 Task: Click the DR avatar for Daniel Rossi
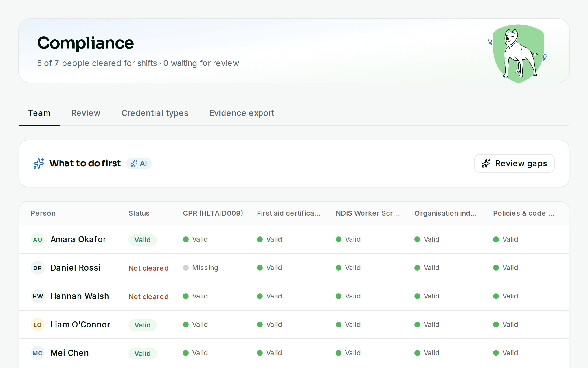[38, 268]
